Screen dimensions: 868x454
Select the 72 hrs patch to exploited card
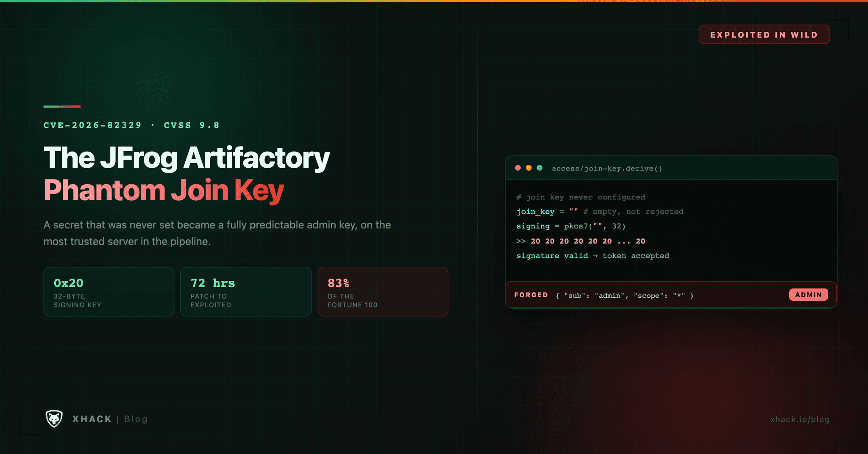click(x=246, y=291)
